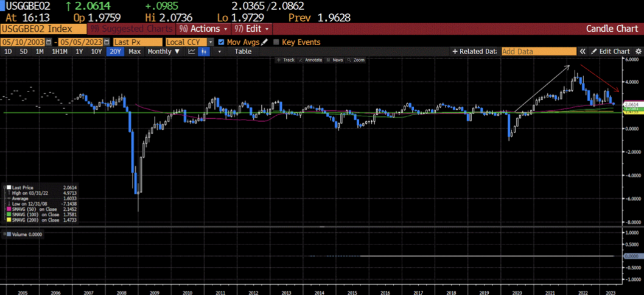Click the yellow SMAVG (200) color swatch
This screenshot has height=295, width=644.
[10, 220]
